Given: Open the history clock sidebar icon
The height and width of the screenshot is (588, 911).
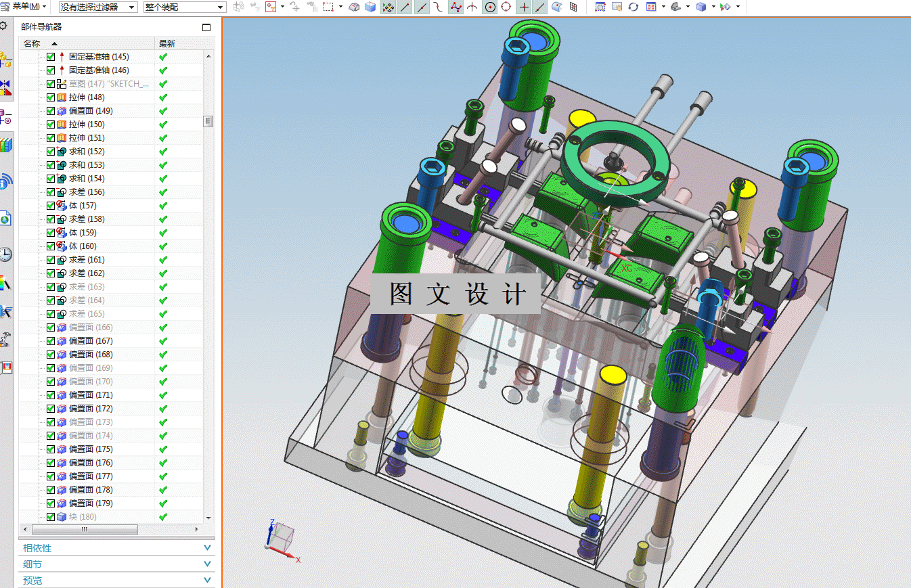Looking at the screenshot, I should (x=5, y=254).
